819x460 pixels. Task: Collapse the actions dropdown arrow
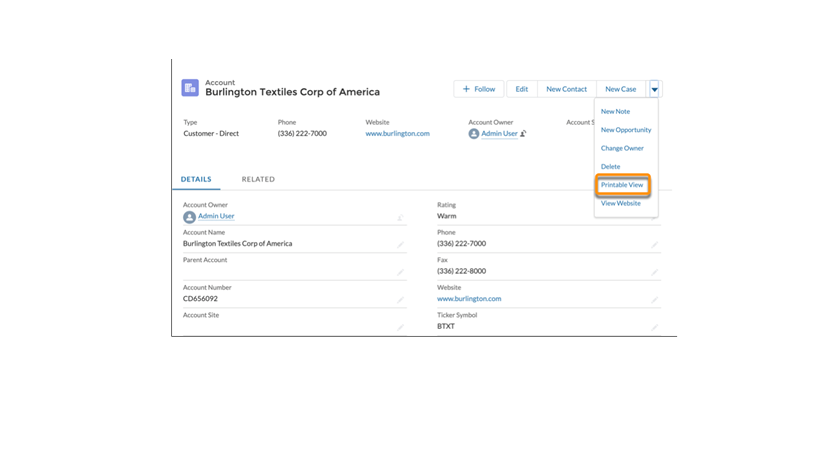[x=655, y=89]
